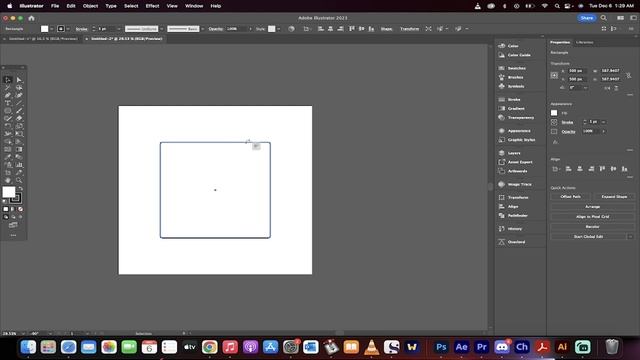This screenshot has height=360, width=640.
Task: Click the Expand Shape button
Action: (x=614, y=197)
